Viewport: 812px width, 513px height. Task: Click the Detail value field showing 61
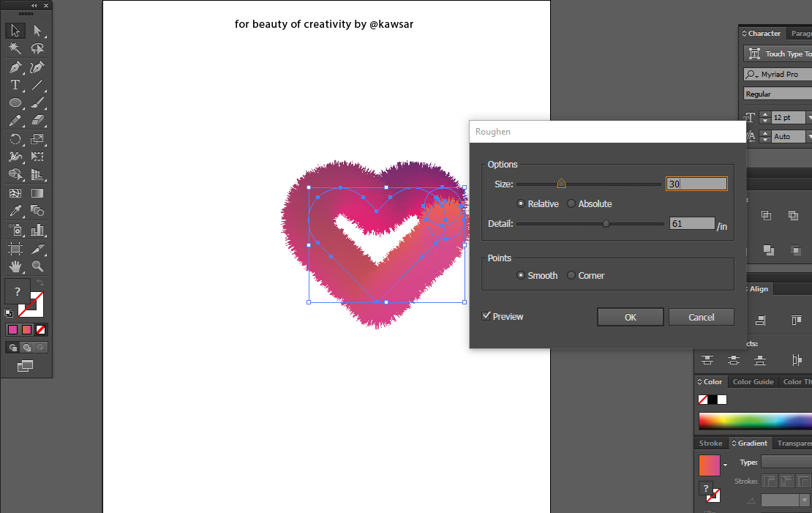point(692,223)
